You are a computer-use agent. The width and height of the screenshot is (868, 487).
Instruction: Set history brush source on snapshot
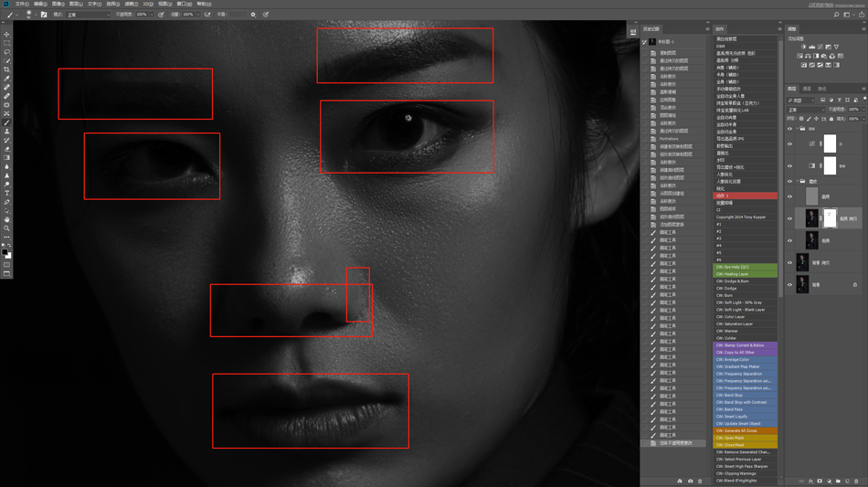645,41
